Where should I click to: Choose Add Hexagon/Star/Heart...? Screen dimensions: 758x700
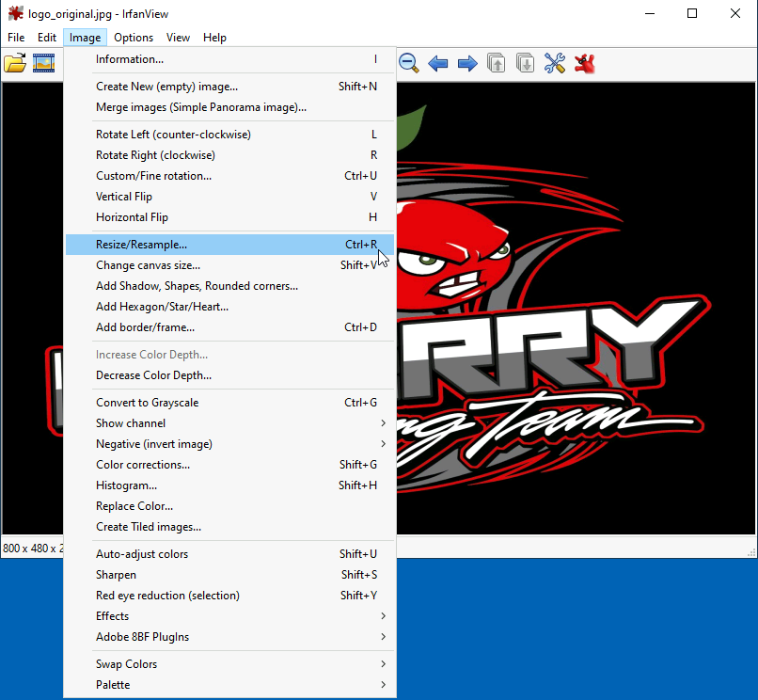229,307
